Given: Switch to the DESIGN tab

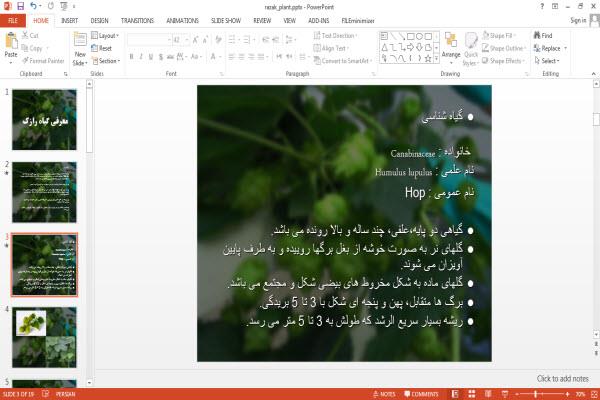Looking at the screenshot, I should pos(99,21).
